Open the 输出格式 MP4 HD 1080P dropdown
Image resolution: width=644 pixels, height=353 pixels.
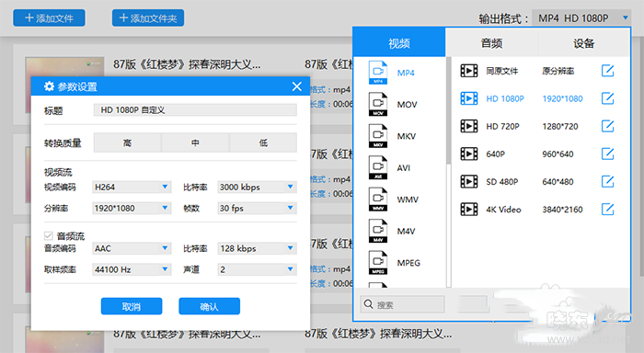tap(581, 18)
